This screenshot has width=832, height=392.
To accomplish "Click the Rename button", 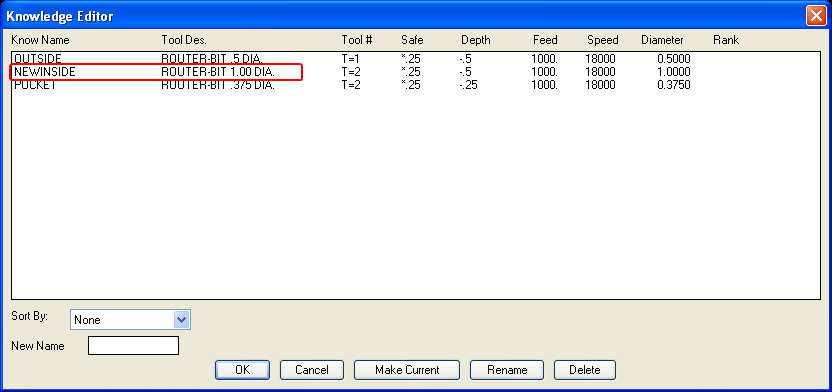I will [x=507, y=370].
